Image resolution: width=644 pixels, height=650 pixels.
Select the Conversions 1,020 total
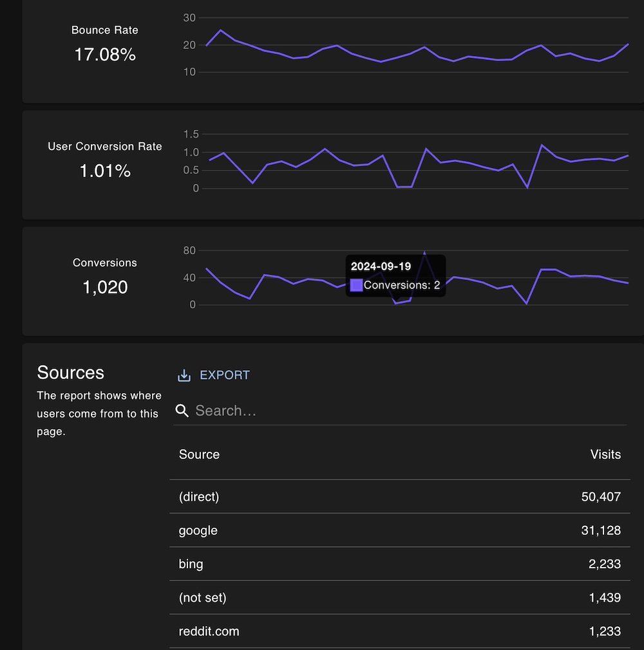105,287
